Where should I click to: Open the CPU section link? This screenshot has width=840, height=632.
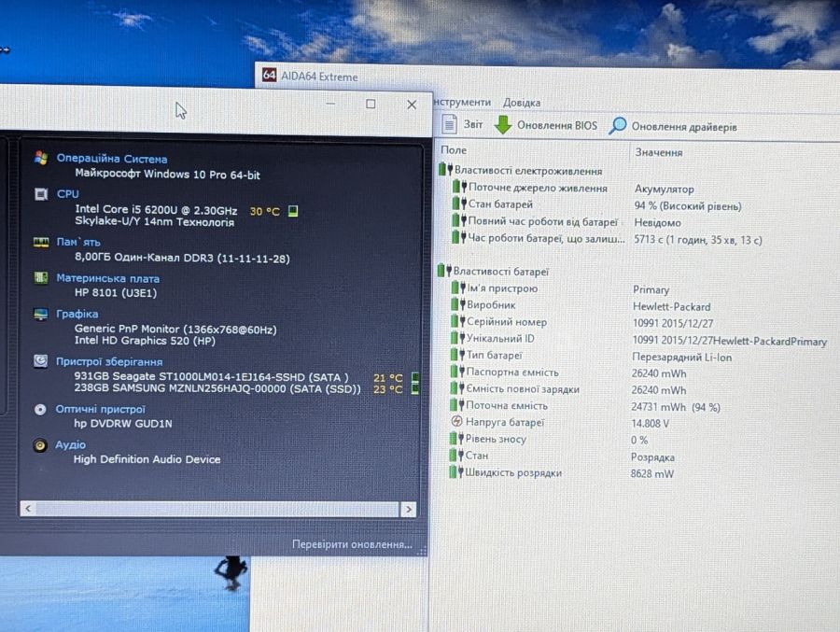click(67, 193)
